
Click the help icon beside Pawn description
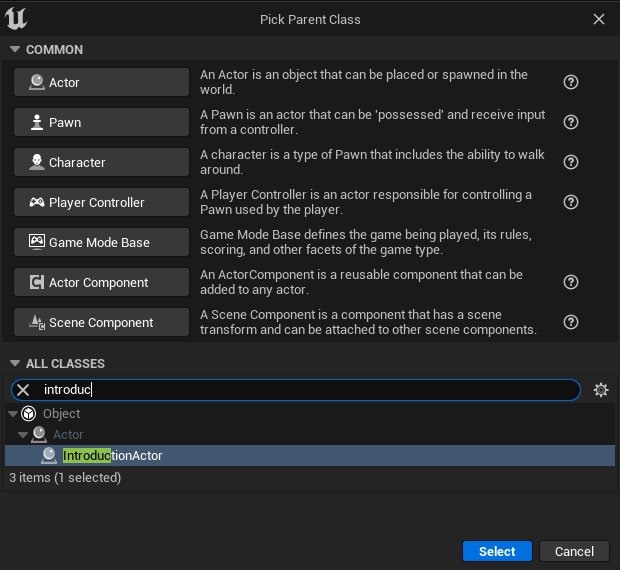[x=571, y=122]
